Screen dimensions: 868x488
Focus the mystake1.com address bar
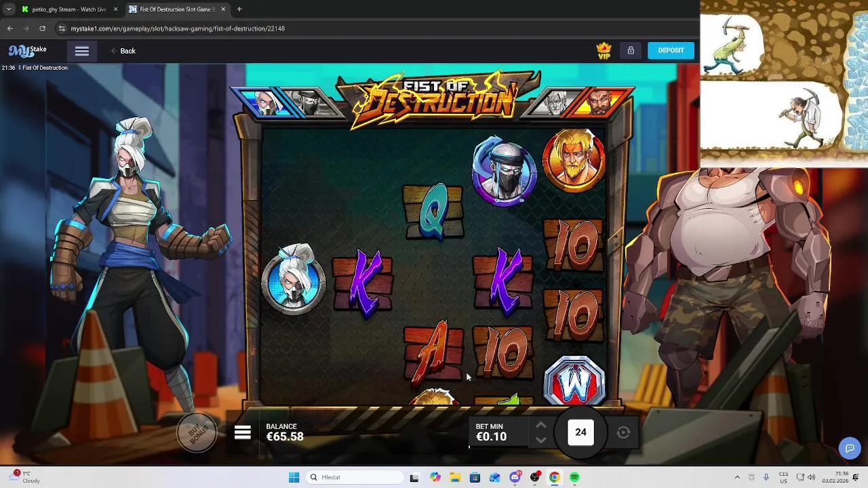click(x=178, y=28)
